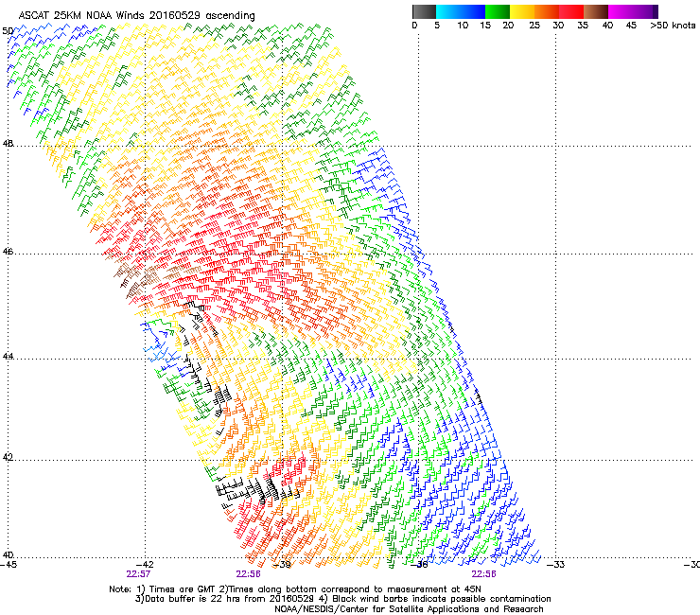
Task: Click the purple time stamp near -33 longitude
Action: click(x=484, y=574)
